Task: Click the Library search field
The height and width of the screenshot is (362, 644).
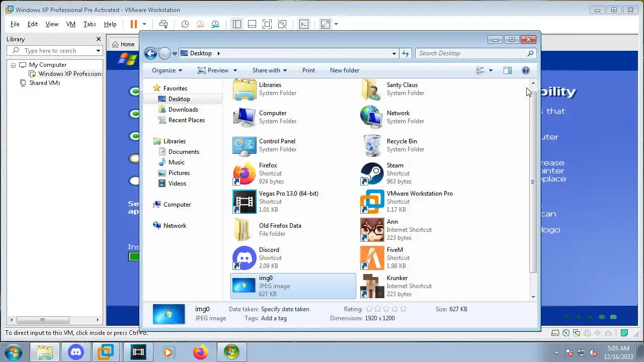Action: 56,51
